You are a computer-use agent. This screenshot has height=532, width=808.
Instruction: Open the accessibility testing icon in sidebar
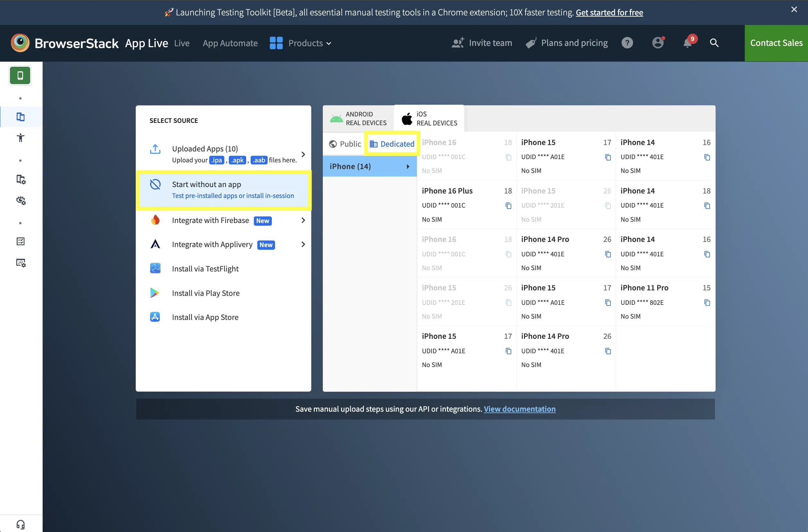20,138
